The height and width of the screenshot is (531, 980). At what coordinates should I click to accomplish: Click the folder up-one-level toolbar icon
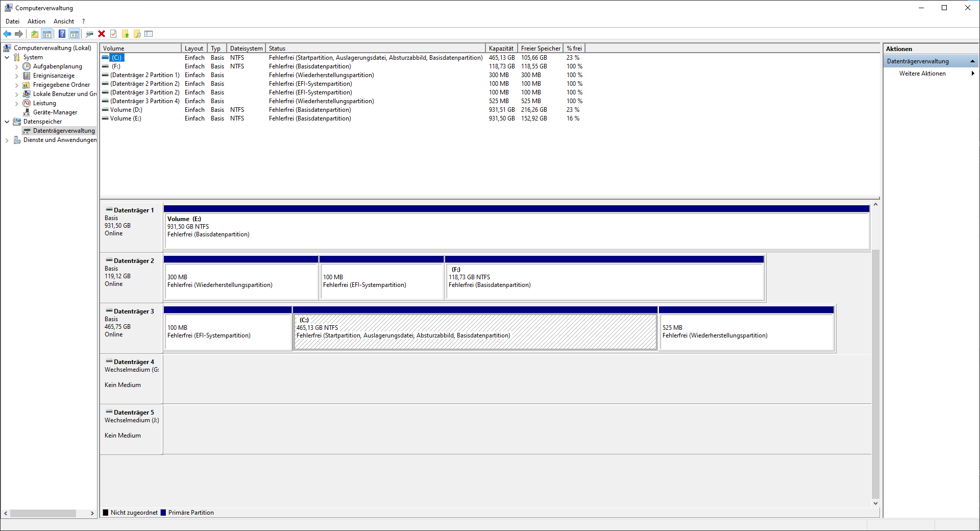pyautogui.click(x=34, y=34)
